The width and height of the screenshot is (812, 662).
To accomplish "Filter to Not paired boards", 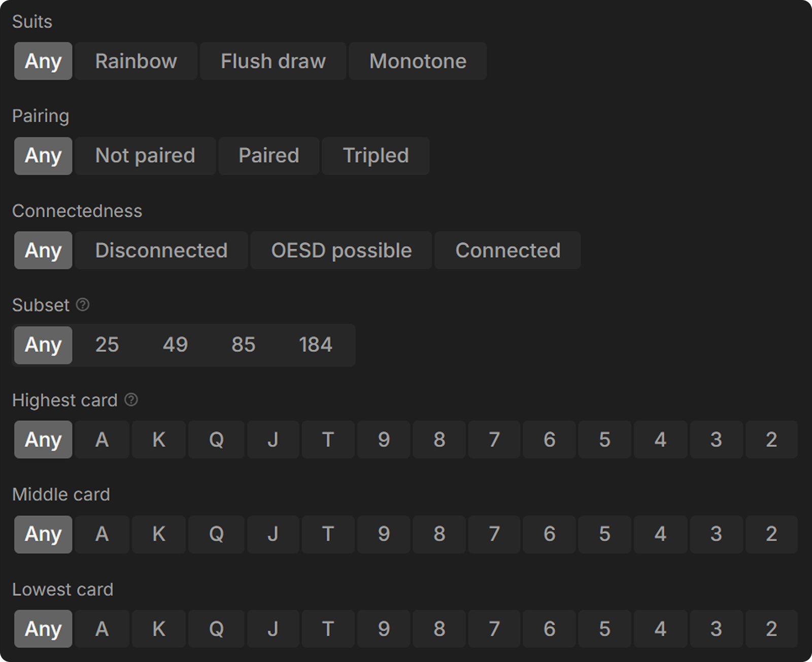I will tap(145, 155).
